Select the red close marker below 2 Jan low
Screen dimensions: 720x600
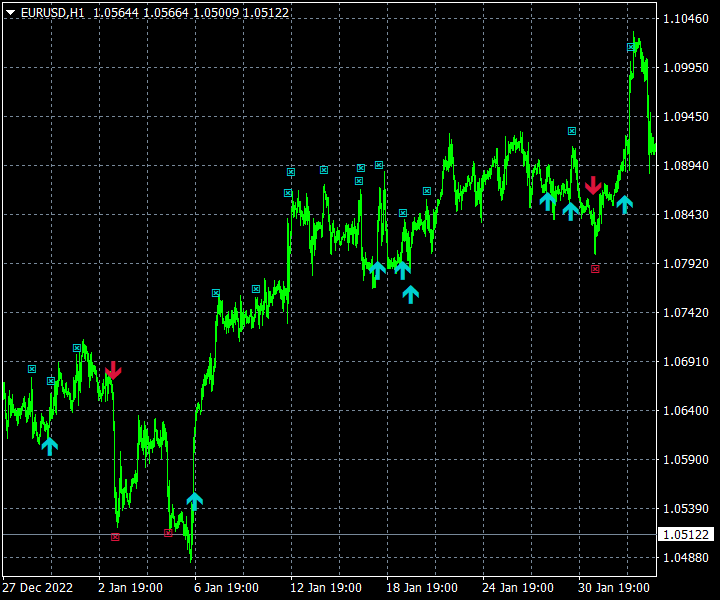click(x=115, y=537)
